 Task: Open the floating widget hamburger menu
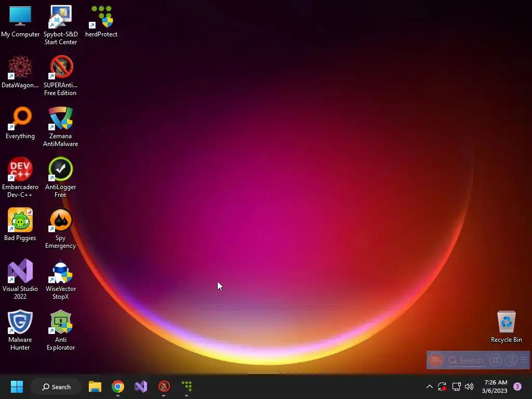524,360
